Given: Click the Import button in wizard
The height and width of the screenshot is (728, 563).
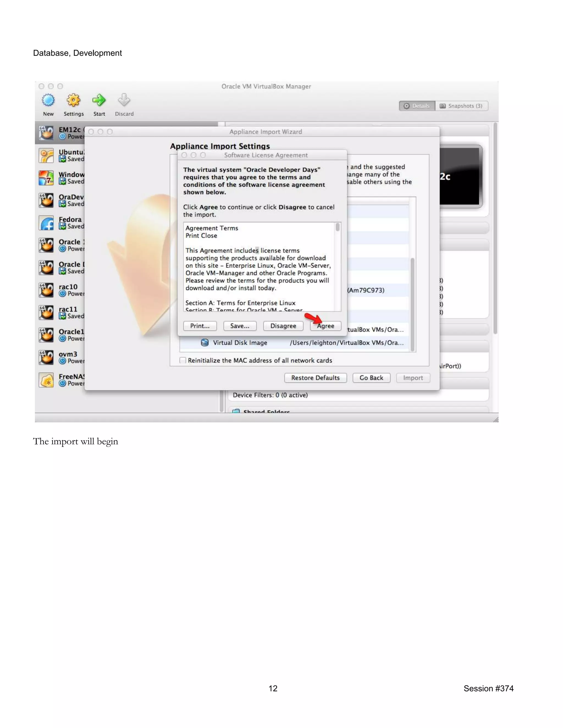Looking at the screenshot, I should [413, 378].
